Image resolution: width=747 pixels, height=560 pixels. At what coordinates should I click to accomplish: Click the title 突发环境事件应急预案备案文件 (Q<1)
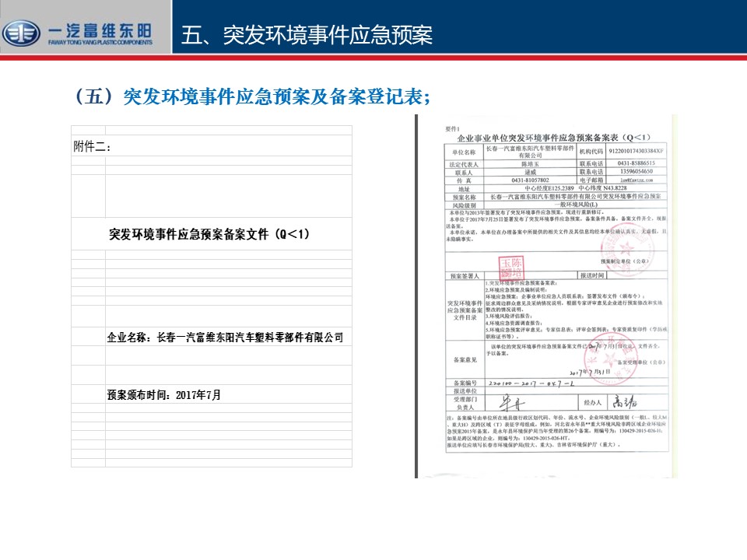point(209,234)
